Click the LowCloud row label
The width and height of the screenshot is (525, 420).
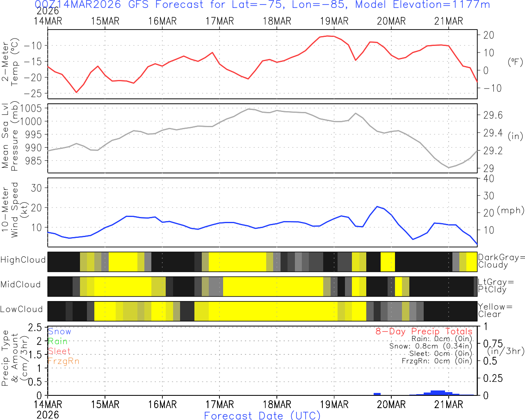21,309
